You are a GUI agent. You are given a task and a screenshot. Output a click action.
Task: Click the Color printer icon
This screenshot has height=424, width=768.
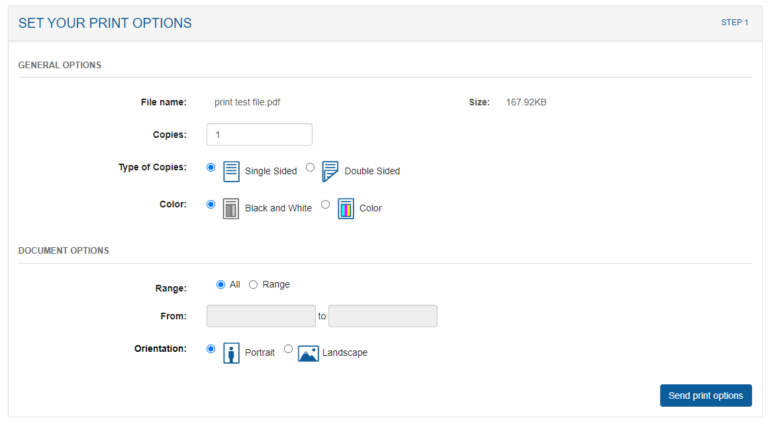(346, 209)
